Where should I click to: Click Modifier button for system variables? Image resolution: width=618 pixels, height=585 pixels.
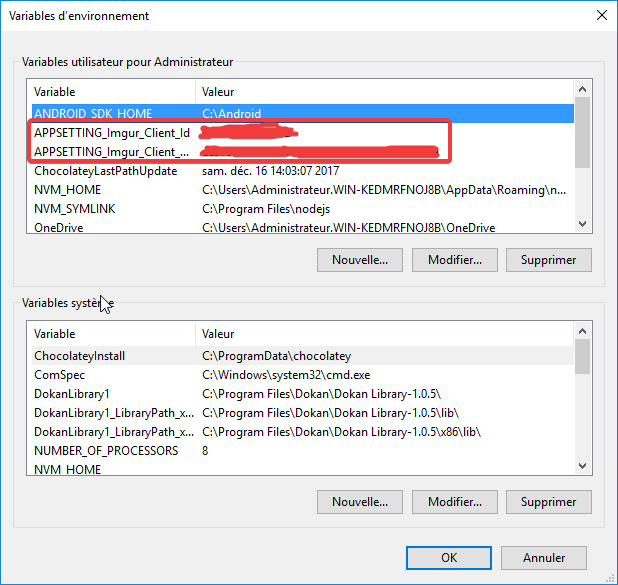coord(455,502)
